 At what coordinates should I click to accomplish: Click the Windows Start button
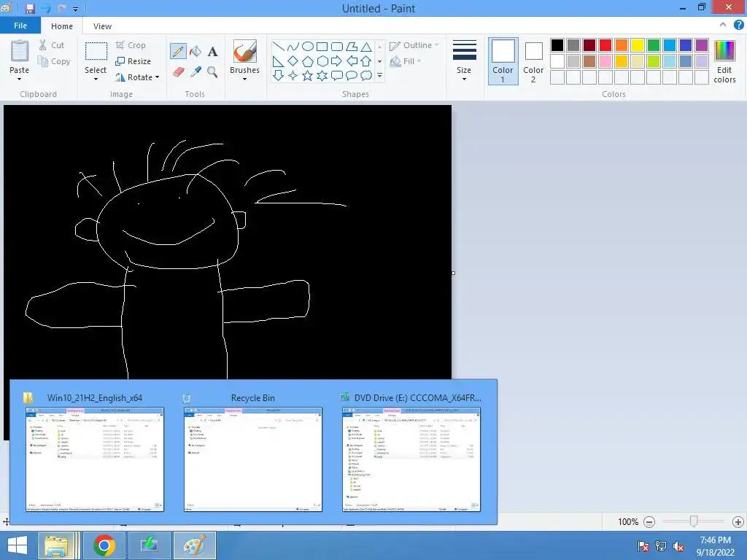[18, 545]
